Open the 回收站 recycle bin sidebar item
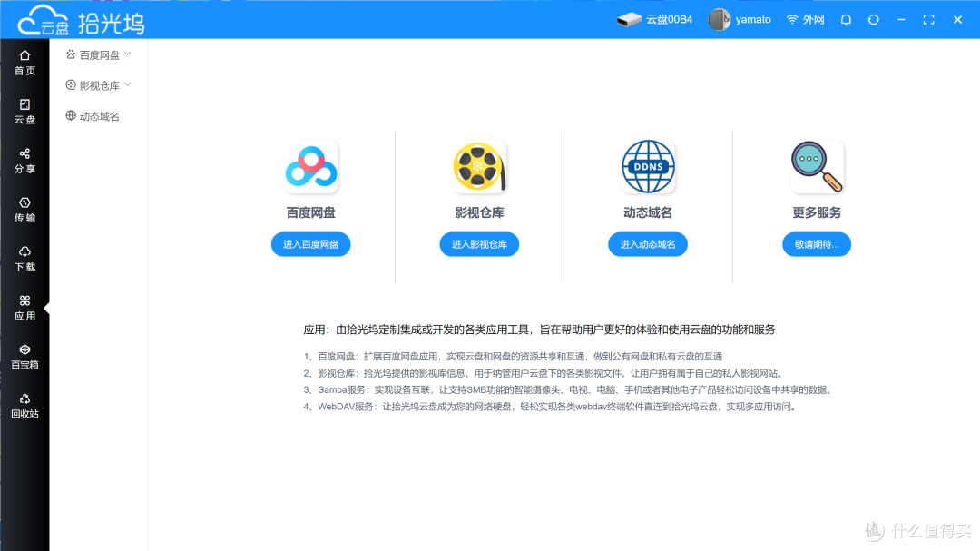The width and height of the screenshot is (980, 551). tap(24, 405)
